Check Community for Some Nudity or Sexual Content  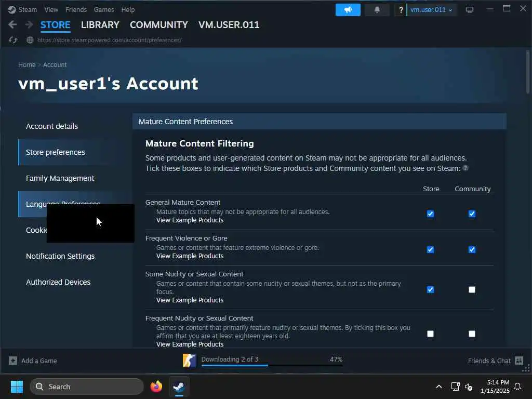click(472, 290)
